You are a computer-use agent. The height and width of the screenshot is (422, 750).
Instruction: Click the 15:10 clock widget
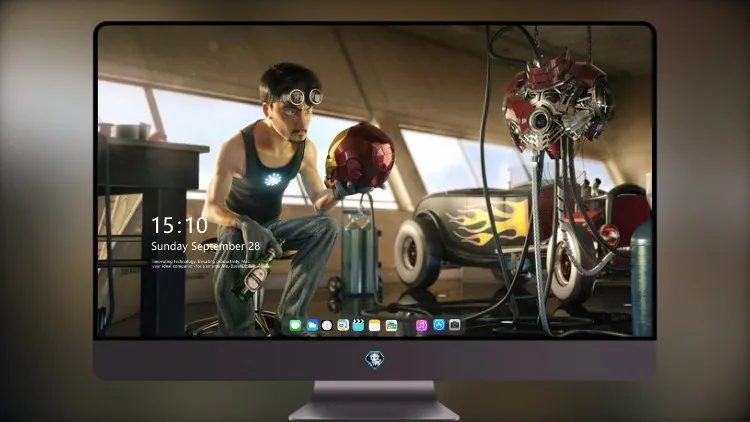point(179,225)
